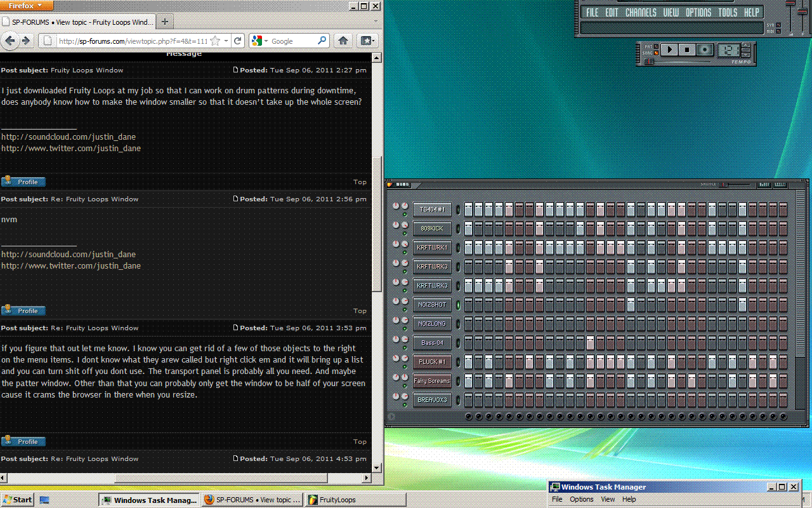812x508 pixels.
Task: Open the KRFTWRK1 channel settings
Action: pyautogui.click(x=432, y=248)
